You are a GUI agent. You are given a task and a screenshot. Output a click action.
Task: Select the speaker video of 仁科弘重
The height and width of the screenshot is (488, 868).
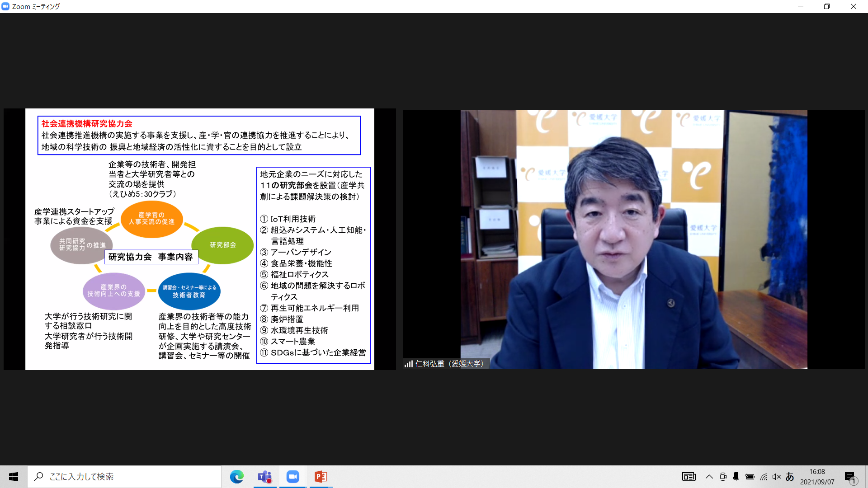pyautogui.click(x=634, y=239)
